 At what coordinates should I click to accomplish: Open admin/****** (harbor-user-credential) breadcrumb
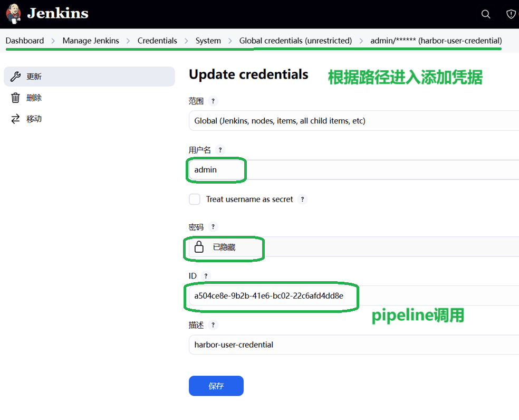pyautogui.click(x=436, y=41)
